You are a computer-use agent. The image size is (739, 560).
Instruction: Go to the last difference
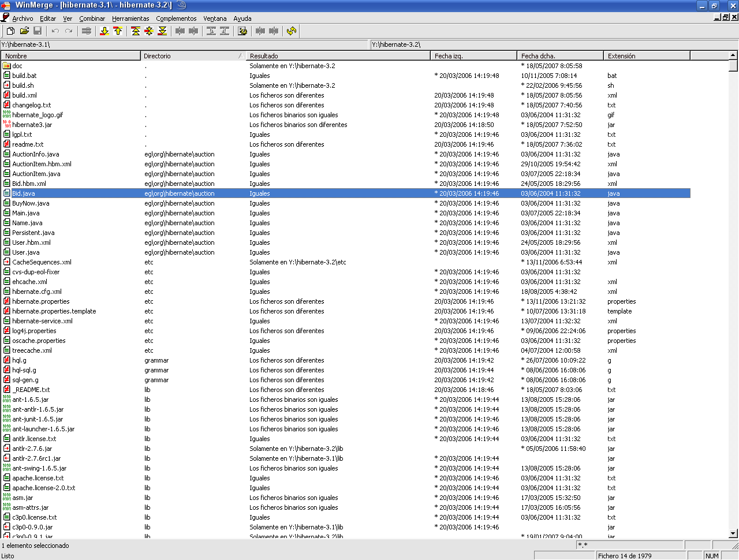pos(163,31)
